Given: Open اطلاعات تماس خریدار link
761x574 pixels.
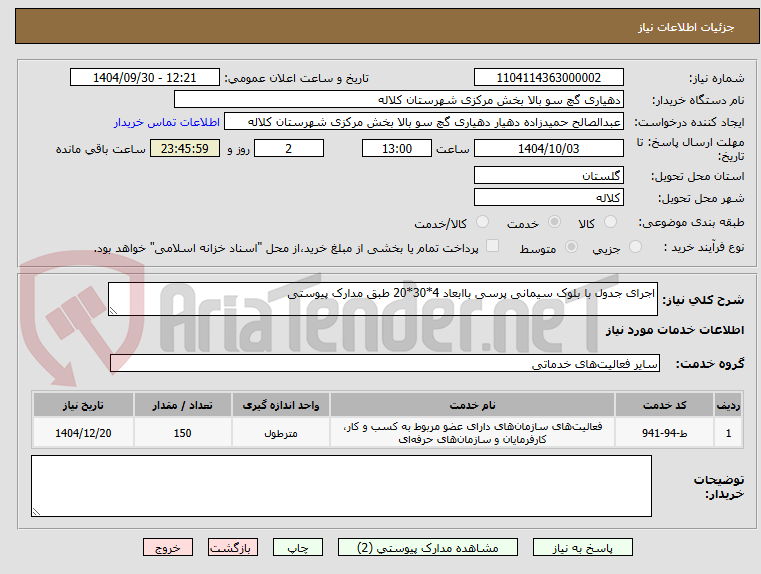Looking at the screenshot, I should click(x=167, y=122).
